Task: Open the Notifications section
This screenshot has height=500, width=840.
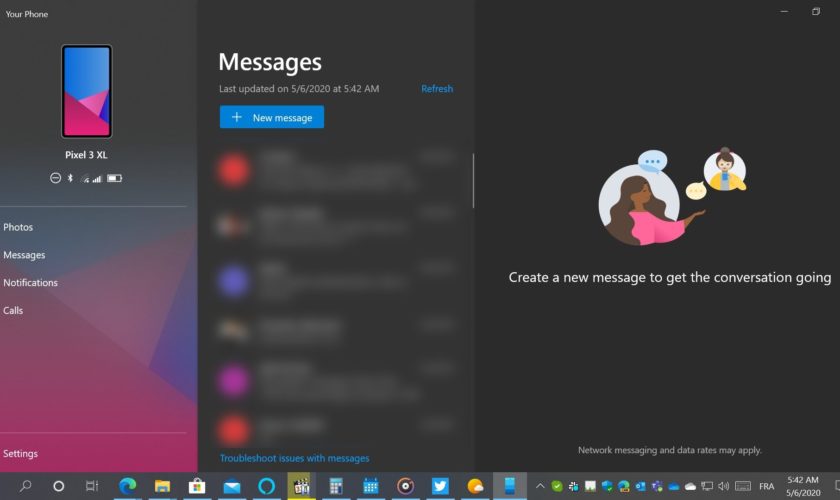Action: click(30, 283)
